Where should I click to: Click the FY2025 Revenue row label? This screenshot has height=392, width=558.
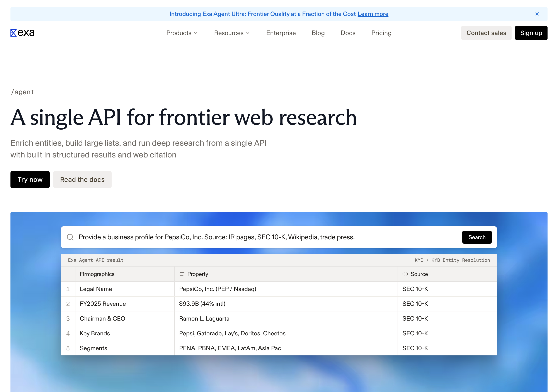click(x=103, y=304)
